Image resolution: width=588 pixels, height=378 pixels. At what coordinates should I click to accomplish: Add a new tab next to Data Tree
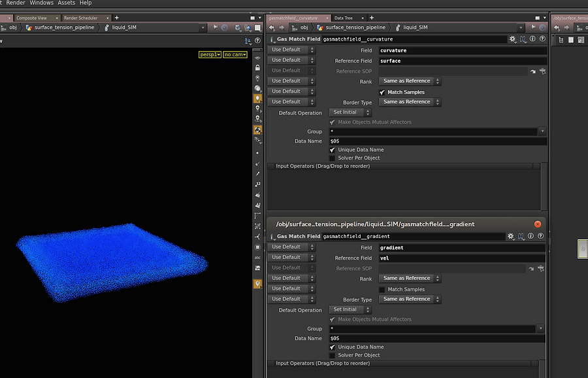tap(372, 18)
